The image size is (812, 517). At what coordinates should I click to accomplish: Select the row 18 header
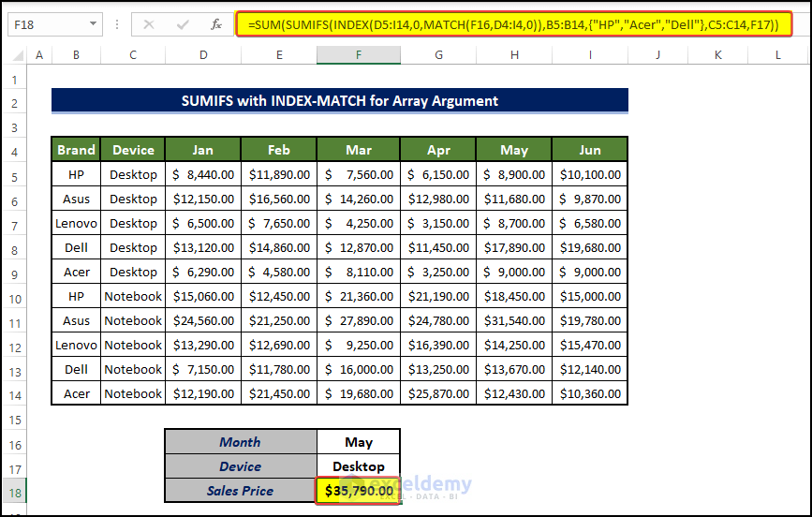click(x=15, y=491)
